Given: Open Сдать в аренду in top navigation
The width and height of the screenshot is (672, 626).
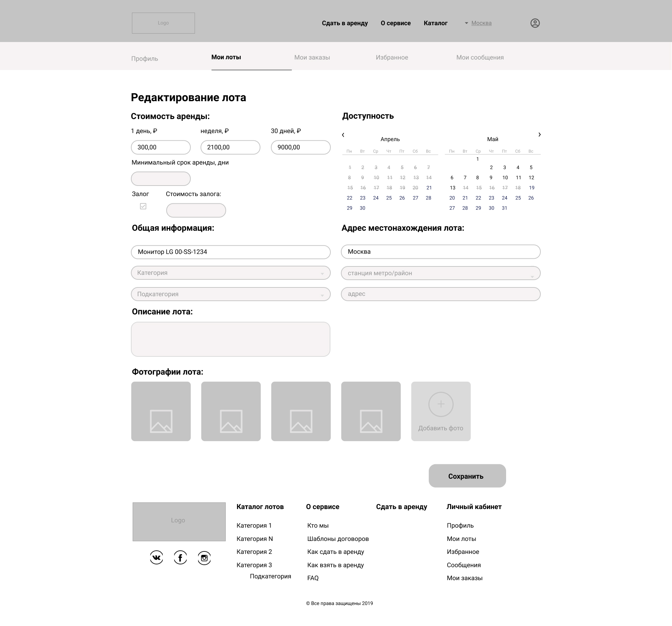Looking at the screenshot, I should (345, 23).
